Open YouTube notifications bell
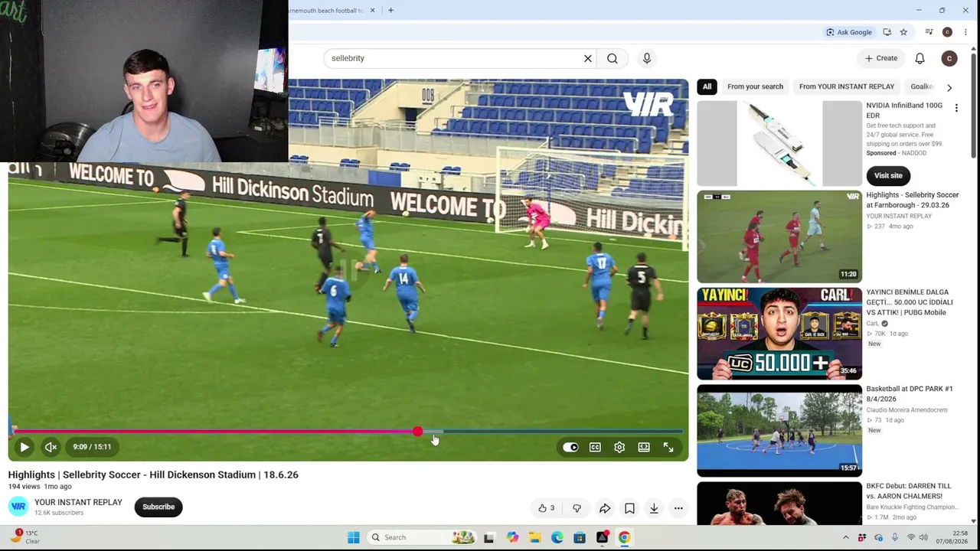This screenshot has width=980, height=551. pyautogui.click(x=920, y=58)
